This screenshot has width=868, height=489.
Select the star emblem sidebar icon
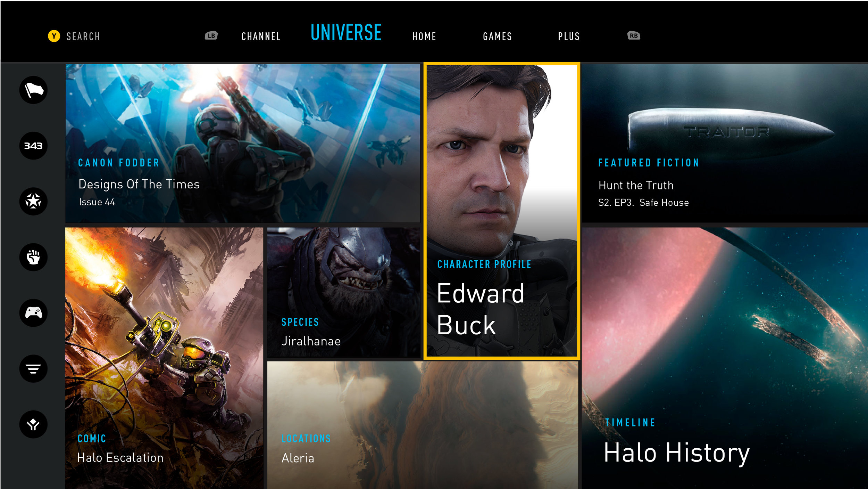33,201
